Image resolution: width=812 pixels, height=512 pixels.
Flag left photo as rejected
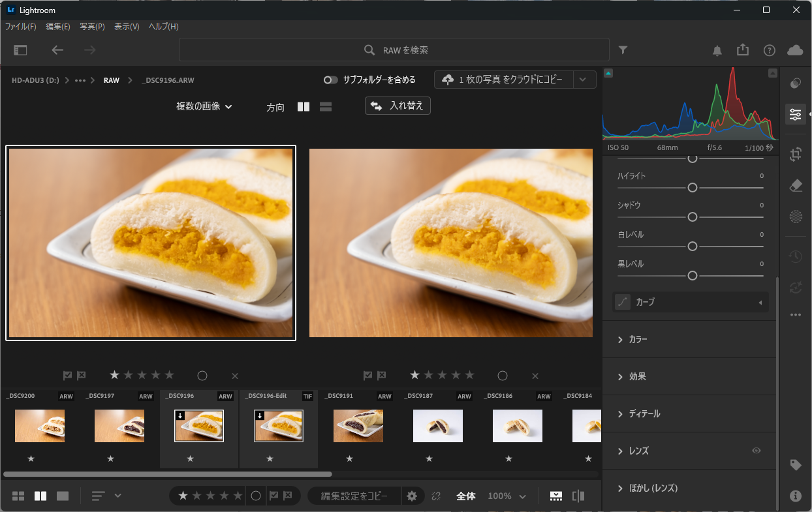(x=81, y=375)
